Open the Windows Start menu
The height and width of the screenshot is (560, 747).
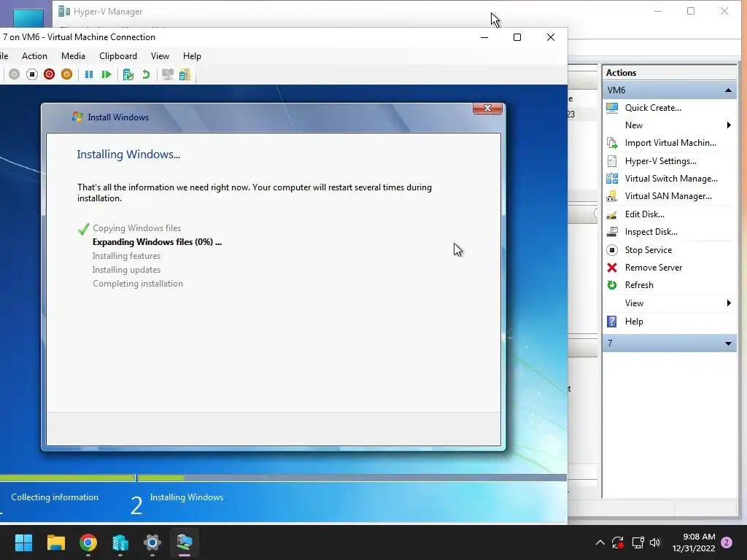23,542
